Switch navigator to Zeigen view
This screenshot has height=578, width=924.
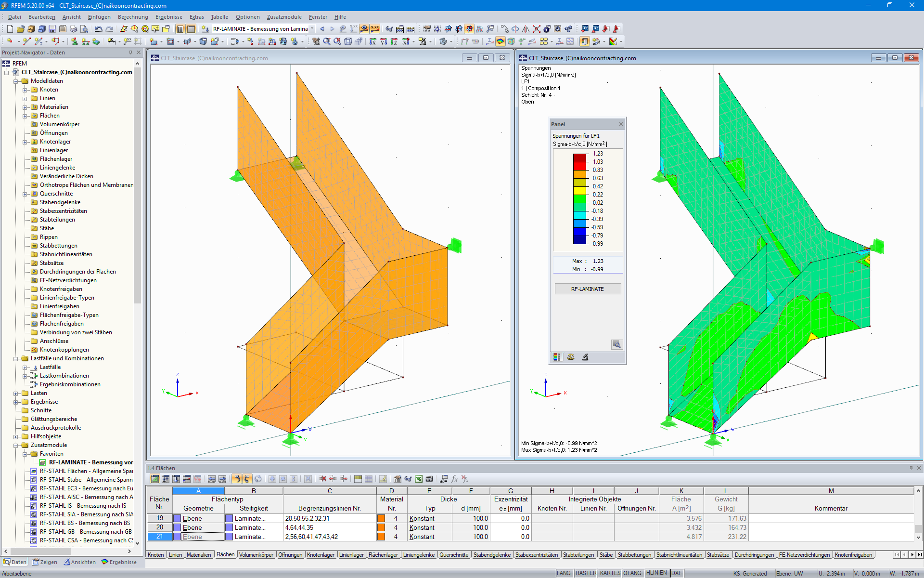[x=45, y=562]
